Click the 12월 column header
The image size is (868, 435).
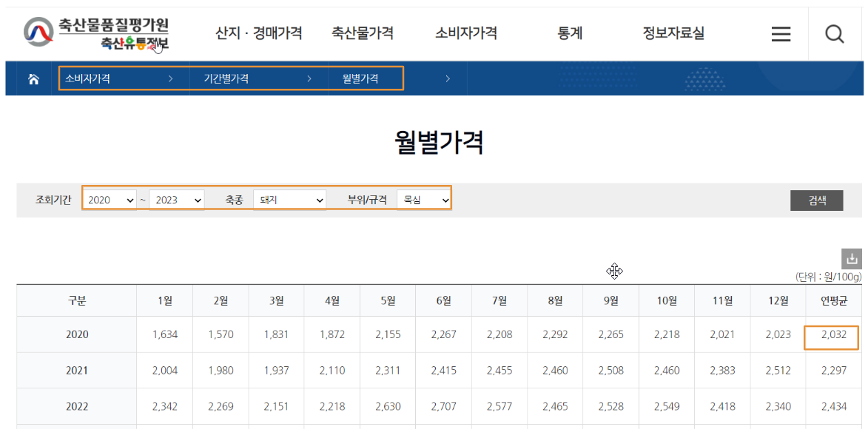point(778,300)
